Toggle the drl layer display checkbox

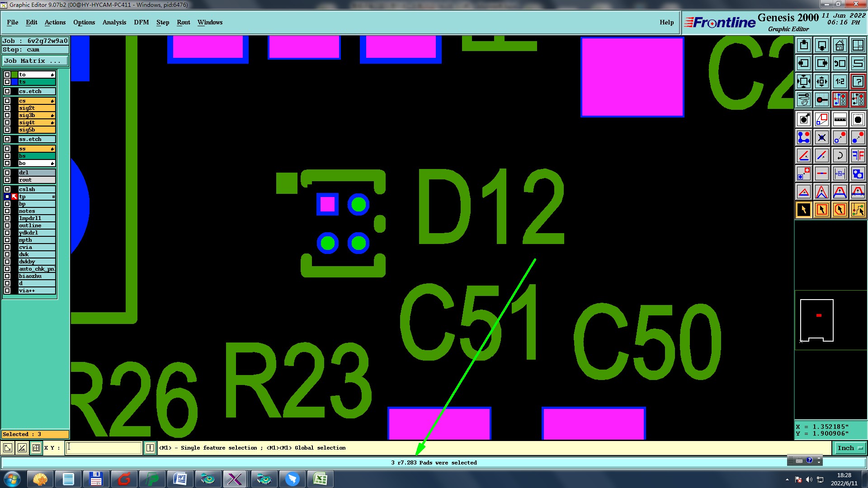[7, 173]
